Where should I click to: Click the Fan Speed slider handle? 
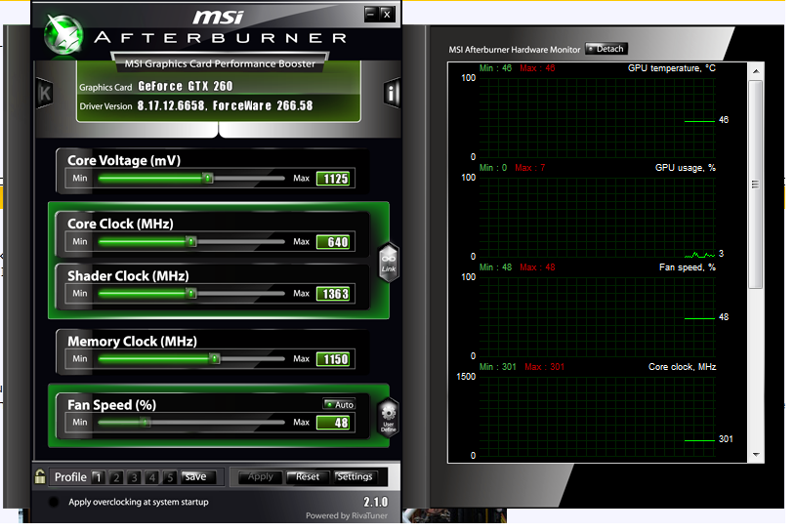pyautogui.click(x=146, y=422)
